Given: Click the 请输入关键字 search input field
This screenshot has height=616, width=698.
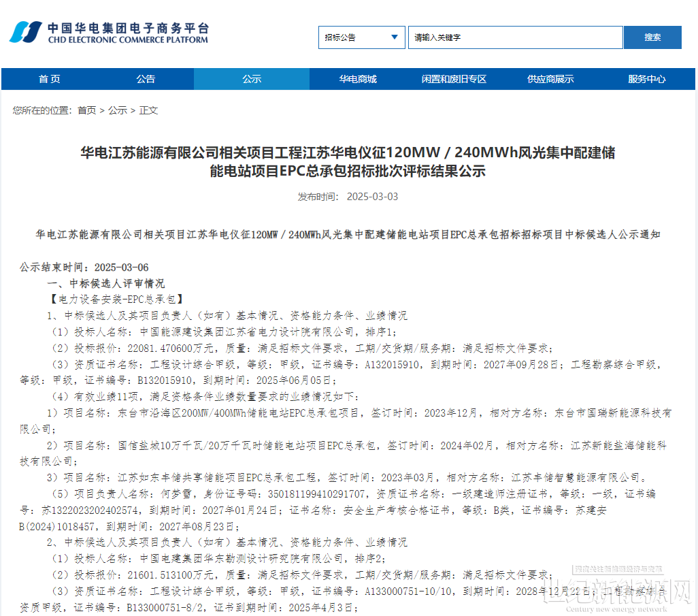Looking at the screenshot, I should [516, 37].
